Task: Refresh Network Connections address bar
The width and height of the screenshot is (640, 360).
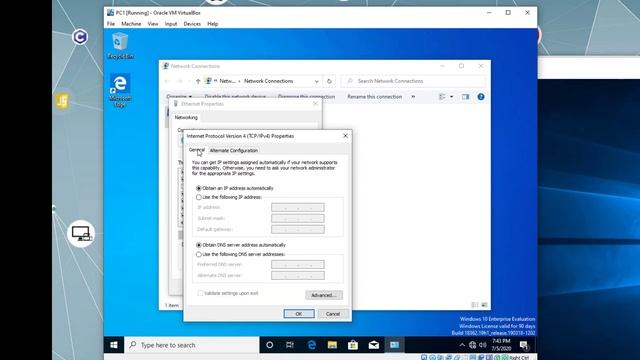Action: 329,81
